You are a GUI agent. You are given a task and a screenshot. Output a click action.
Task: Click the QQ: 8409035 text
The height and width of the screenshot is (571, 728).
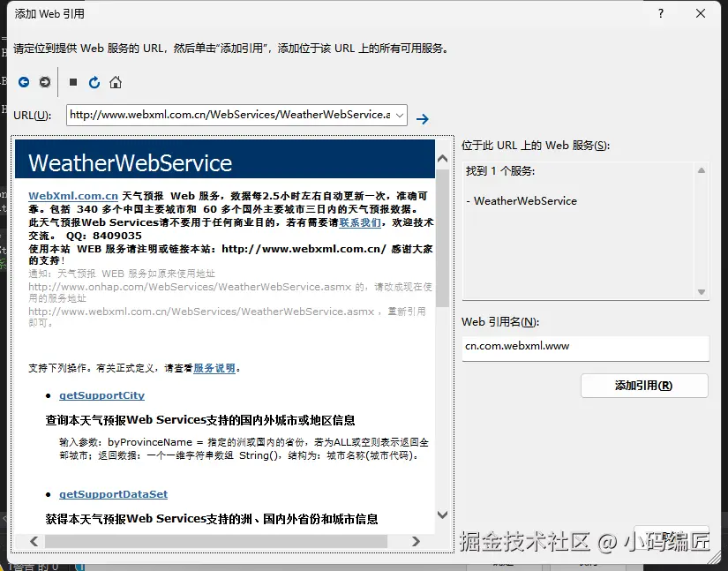(104, 236)
